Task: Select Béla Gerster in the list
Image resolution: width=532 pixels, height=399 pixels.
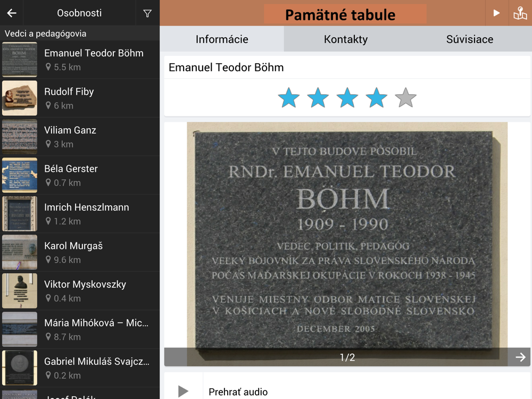Action: click(80, 175)
